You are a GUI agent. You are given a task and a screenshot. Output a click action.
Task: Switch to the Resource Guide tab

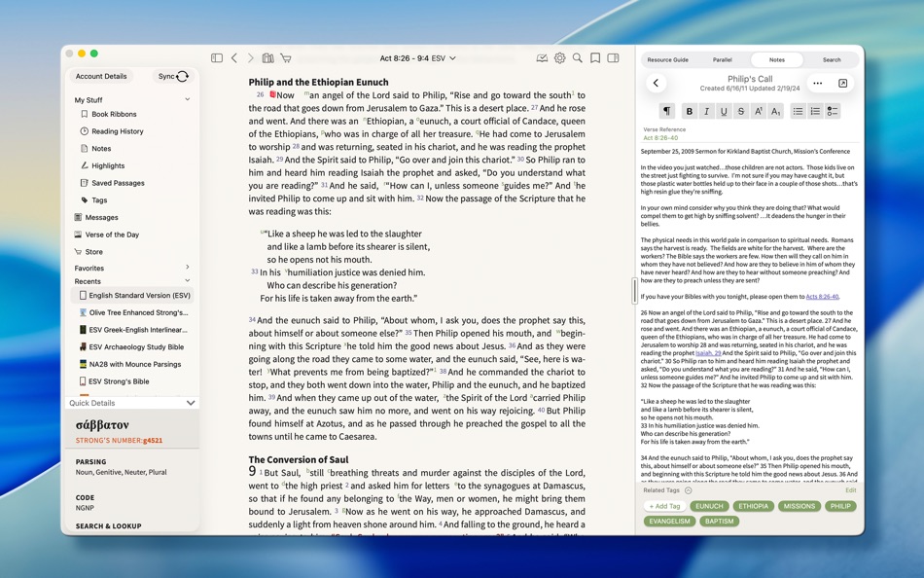click(x=667, y=59)
